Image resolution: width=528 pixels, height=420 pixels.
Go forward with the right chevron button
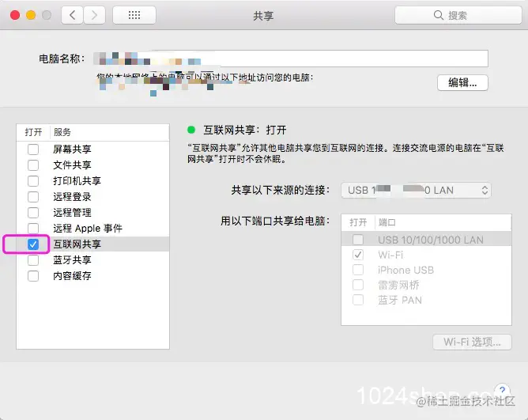(x=94, y=15)
